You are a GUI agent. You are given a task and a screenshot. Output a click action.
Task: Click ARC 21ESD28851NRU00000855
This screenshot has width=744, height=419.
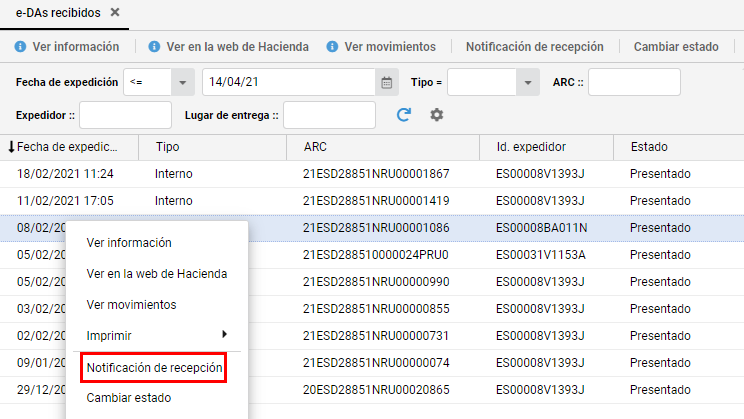click(x=376, y=309)
